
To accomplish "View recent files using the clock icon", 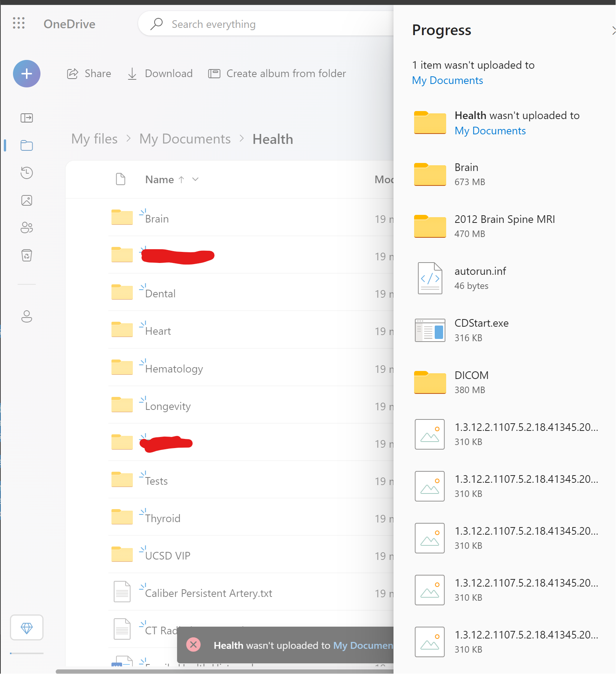I will point(26,173).
